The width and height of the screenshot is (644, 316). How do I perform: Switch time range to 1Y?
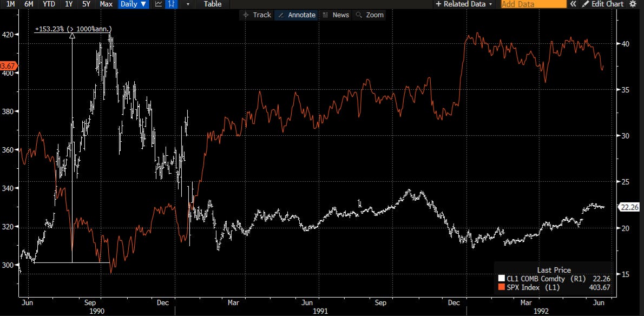tap(69, 4)
